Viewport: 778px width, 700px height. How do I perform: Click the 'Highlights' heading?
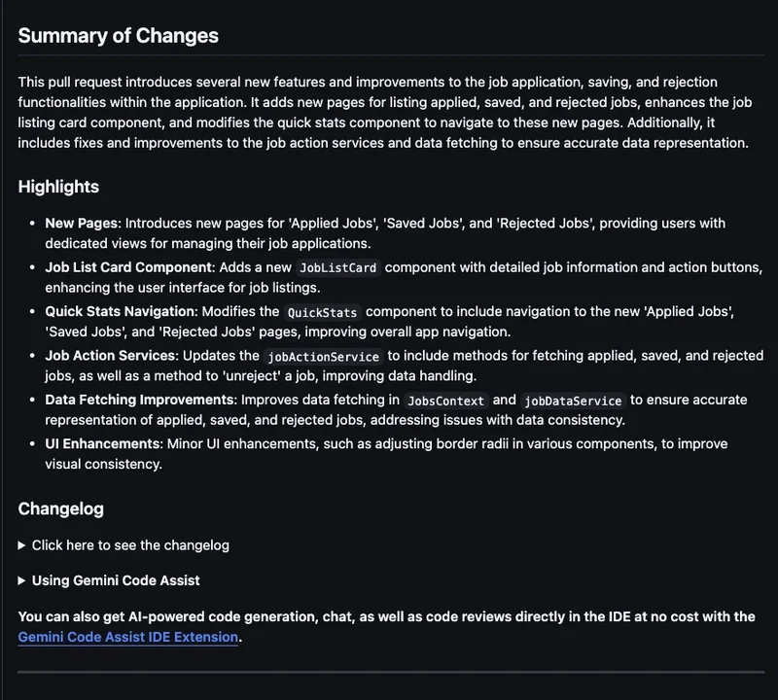pos(58,187)
